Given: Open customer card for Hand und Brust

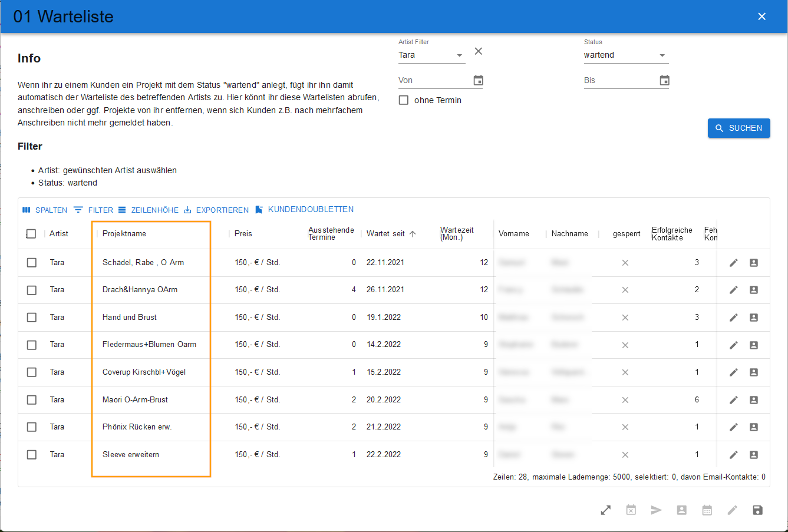Looking at the screenshot, I should coord(754,318).
